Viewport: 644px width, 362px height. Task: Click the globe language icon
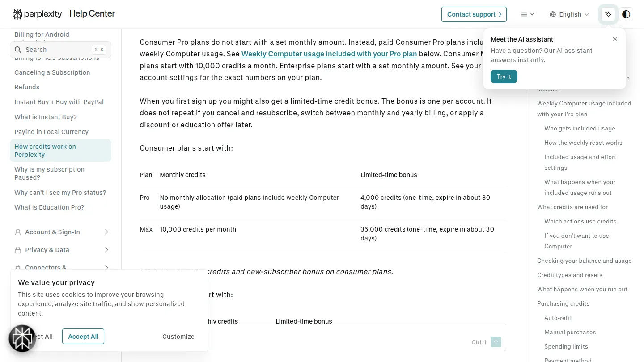click(553, 14)
